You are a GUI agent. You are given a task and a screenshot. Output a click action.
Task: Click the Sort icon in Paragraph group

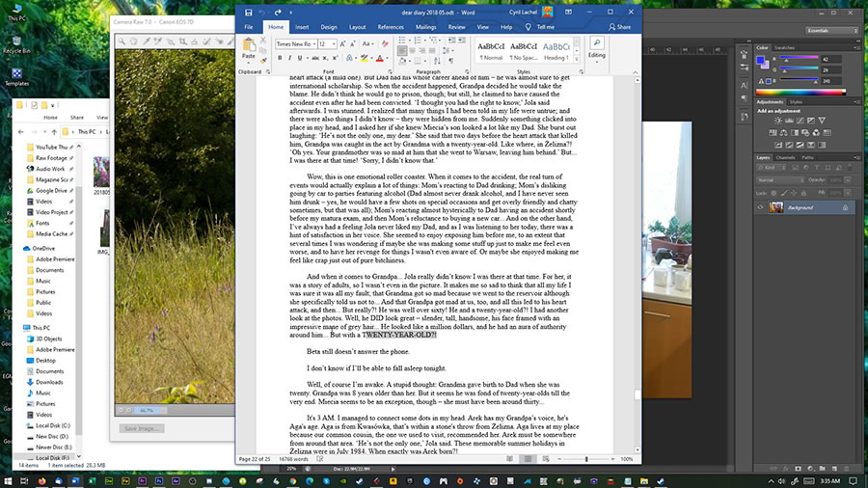pos(437,61)
